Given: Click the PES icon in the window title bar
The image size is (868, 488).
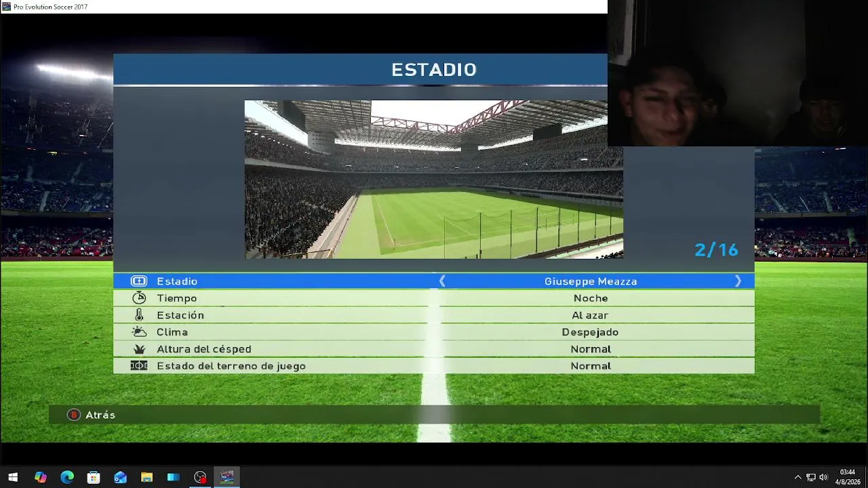Looking at the screenshot, I should coord(6,7).
